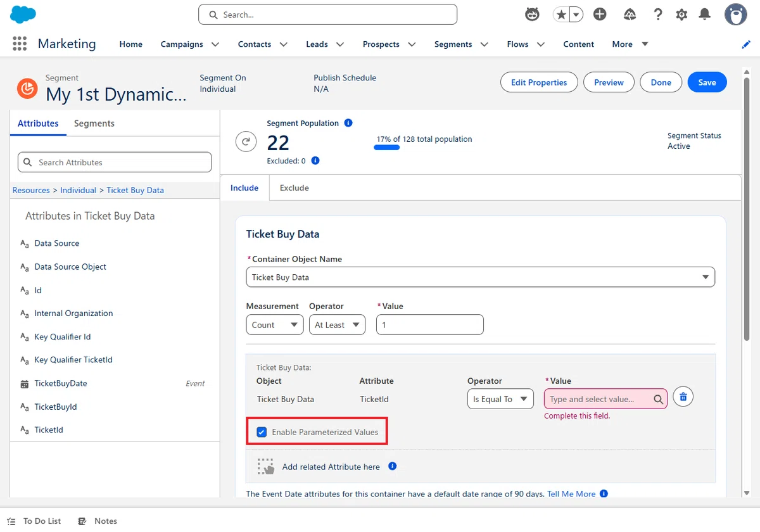The width and height of the screenshot is (760, 532).
Task: Expand the Leads nav chevron
Action: (x=340, y=44)
